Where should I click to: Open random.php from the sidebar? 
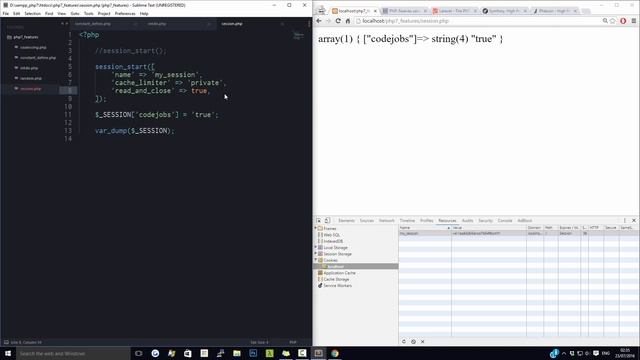(31, 78)
